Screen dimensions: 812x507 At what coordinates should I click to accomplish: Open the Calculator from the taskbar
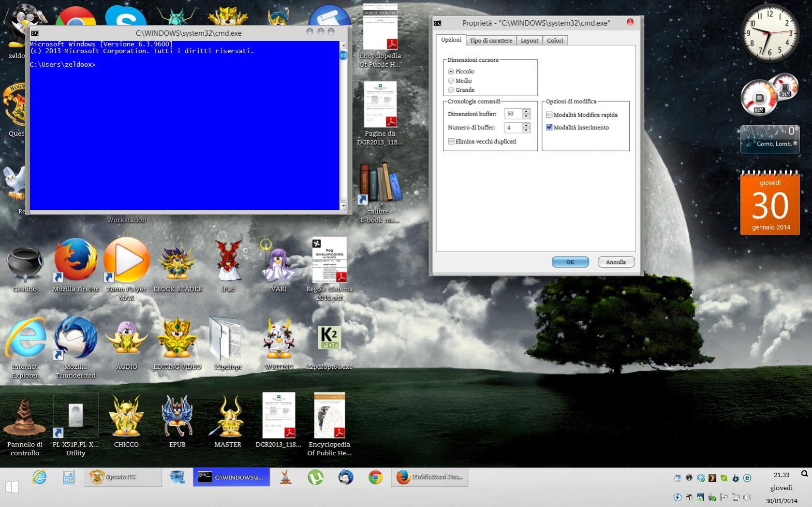tap(69, 478)
